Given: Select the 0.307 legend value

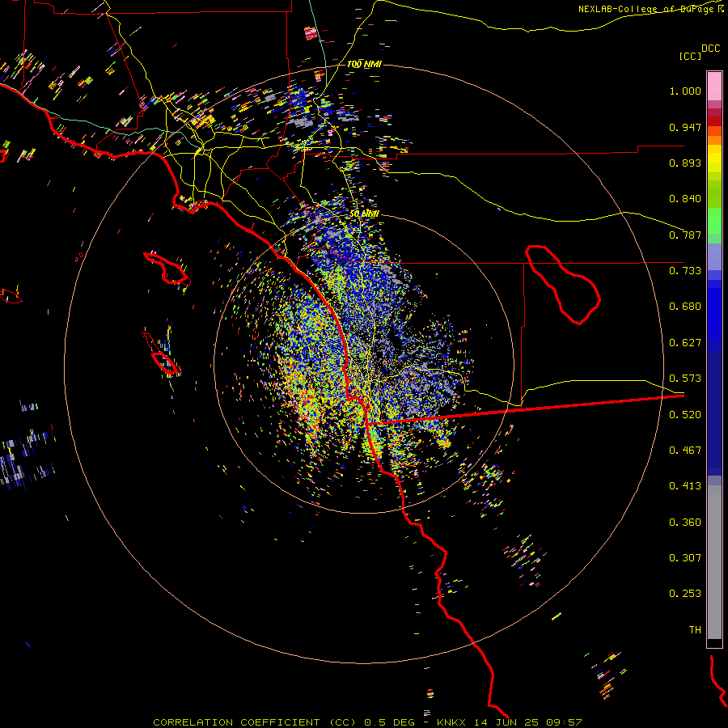Looking at the screenshot, I should tap(685, 558).
